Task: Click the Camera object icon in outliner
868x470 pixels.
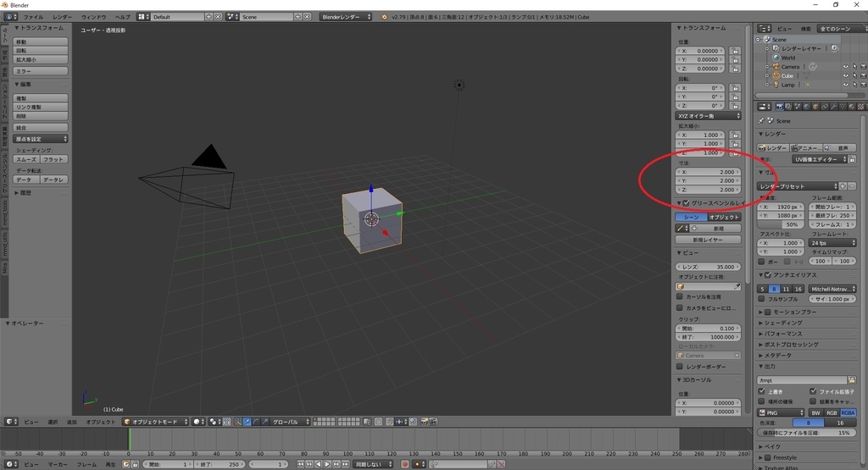Action: click(776, 66)
